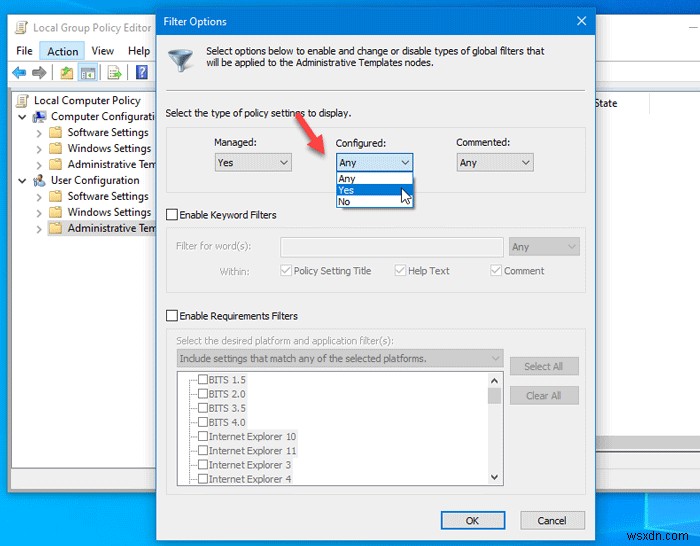Toggle the Comment checkbox
The height and width of the screenshot is (546, 700).
(x=496, y=270)
